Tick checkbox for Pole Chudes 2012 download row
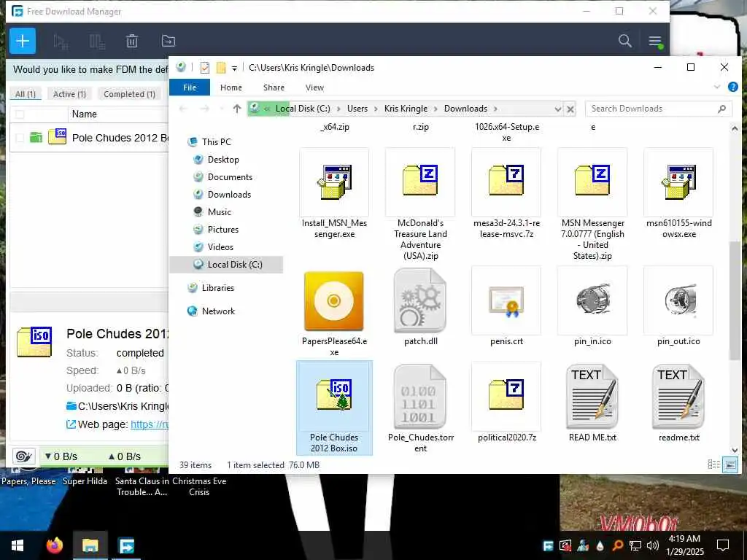The height and width of the screenshot is (560, 747). 20,138
